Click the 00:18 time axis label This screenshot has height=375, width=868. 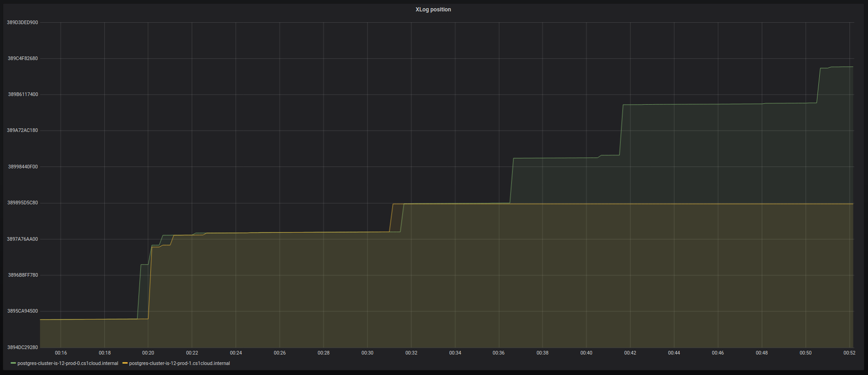coord(105,353)
